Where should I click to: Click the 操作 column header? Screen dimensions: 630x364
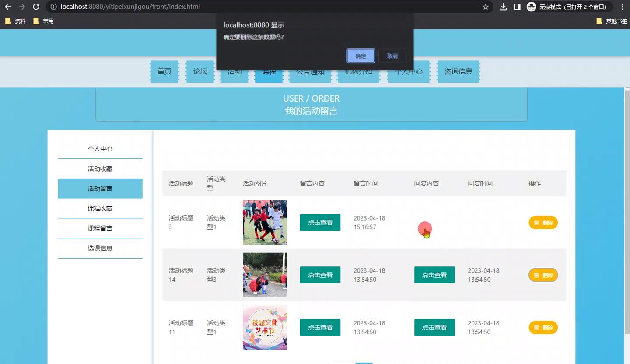click(535, 183)
